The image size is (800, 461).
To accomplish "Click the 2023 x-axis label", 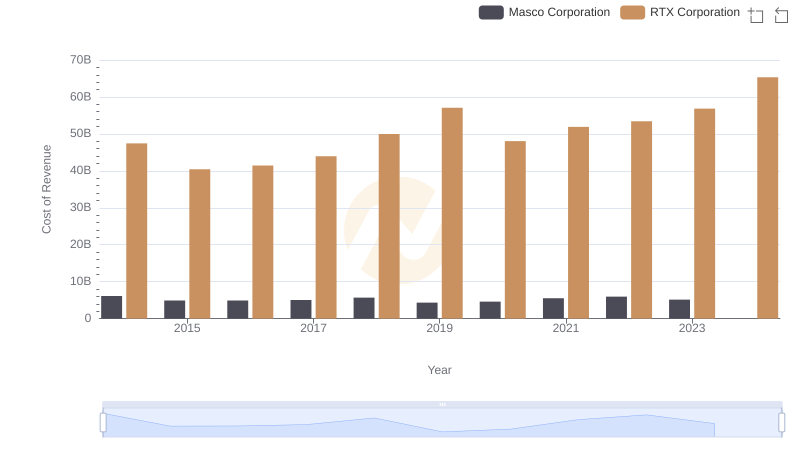I will pyautogui.click(x=692, y=328).
